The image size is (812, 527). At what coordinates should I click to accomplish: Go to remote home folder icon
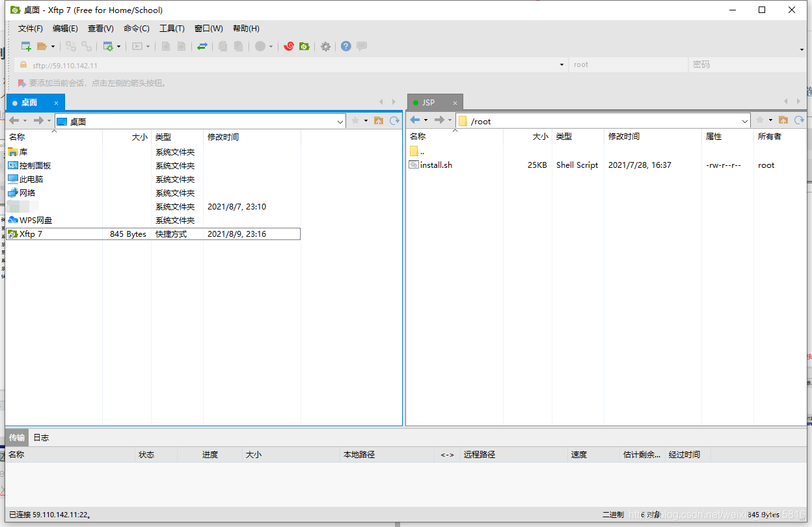(x=783, y=120)
